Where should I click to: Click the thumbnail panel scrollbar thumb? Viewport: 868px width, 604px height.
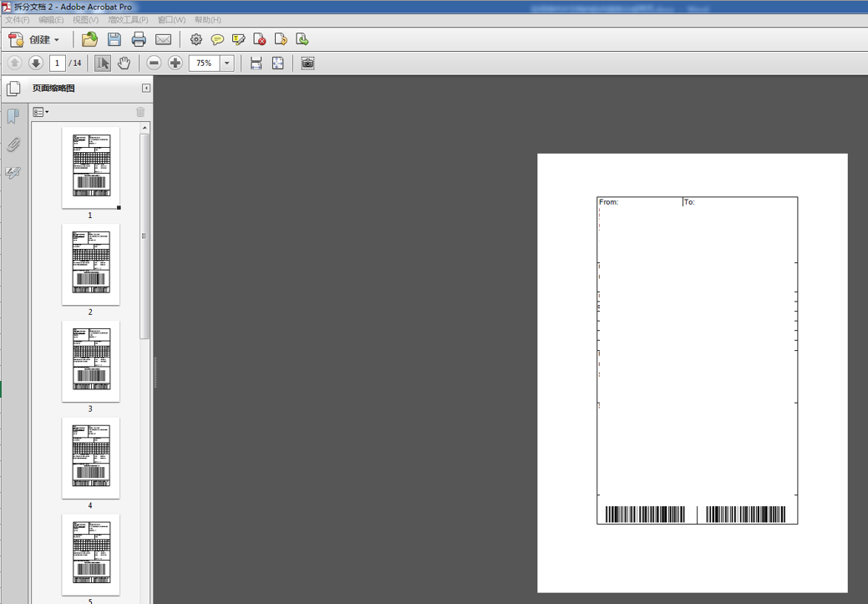coord(145,236)
